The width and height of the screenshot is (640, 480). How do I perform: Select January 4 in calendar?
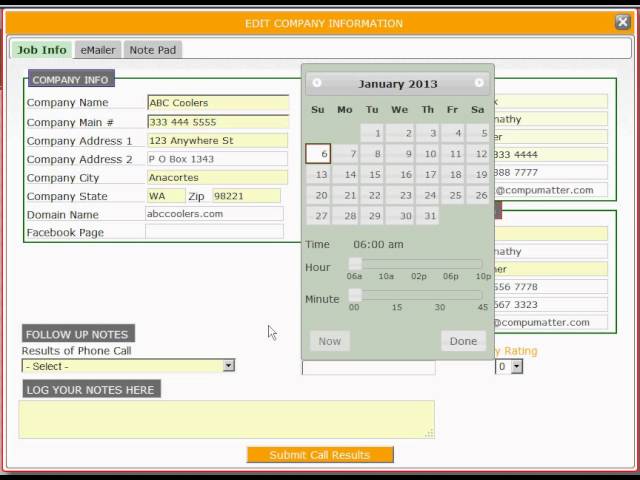coord(453,133)
